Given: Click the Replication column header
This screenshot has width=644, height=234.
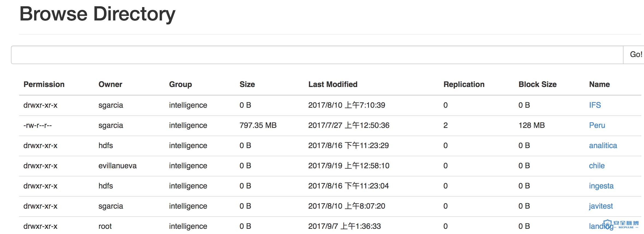Looking at the screenshot, I should (x=464, y=84).
